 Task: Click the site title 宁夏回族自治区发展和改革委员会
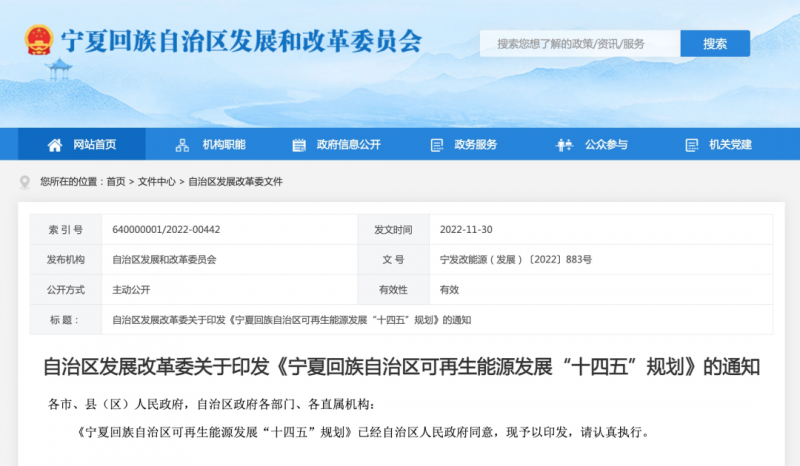[241, 41]
